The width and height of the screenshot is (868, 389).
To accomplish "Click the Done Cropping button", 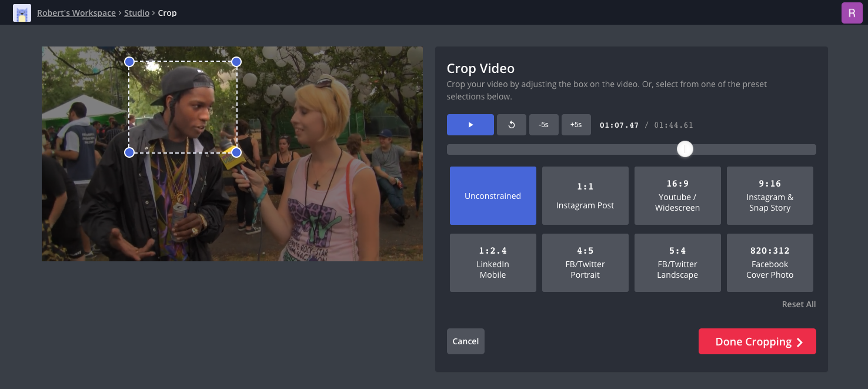I will click(757, 341).
